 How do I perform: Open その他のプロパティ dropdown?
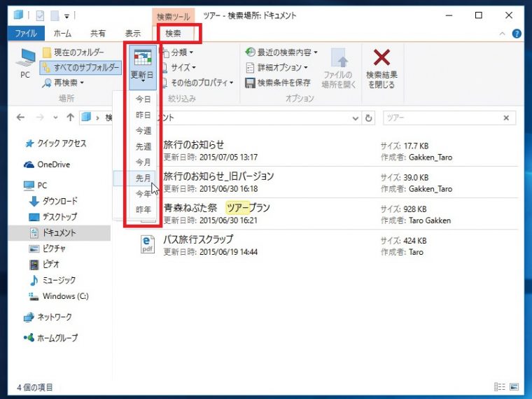[198, 83]
